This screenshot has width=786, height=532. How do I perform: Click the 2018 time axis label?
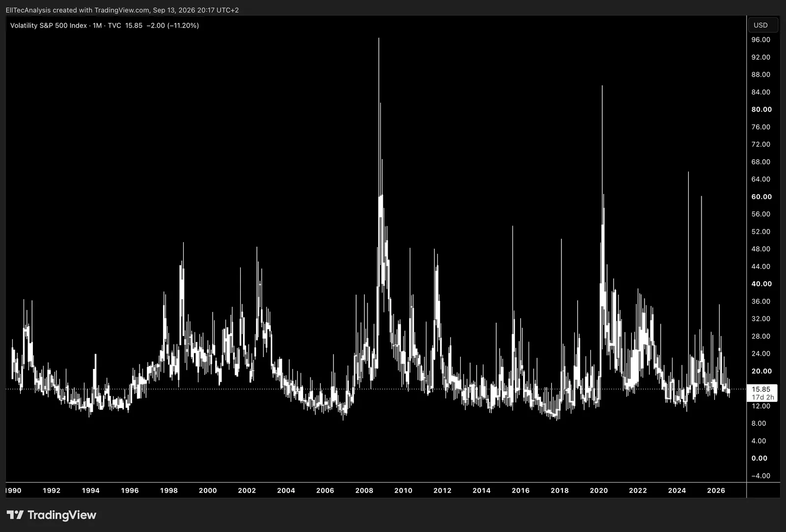(560, 490)
